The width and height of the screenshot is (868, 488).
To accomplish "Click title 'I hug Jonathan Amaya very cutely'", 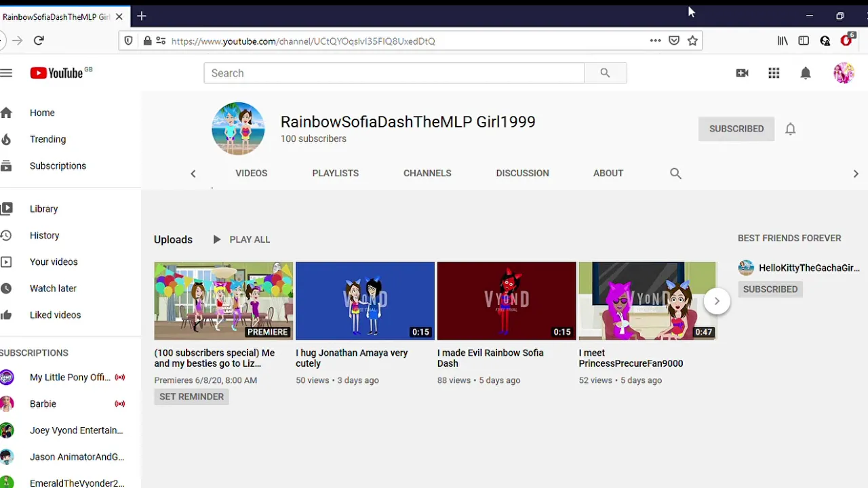I will tap(352, 358).
